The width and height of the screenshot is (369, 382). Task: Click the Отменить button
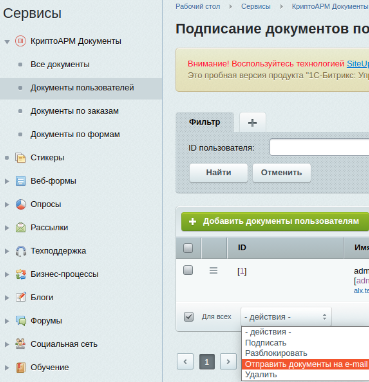[x=282, y=173]
